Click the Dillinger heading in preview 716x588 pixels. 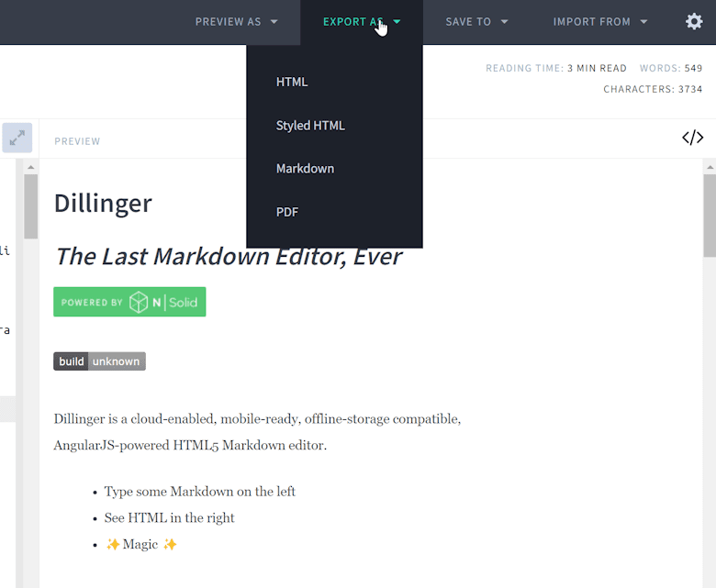tap(103, 204)
